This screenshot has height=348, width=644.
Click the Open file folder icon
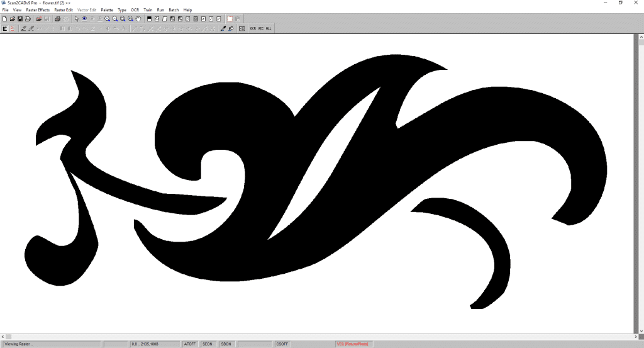[13, 19]
